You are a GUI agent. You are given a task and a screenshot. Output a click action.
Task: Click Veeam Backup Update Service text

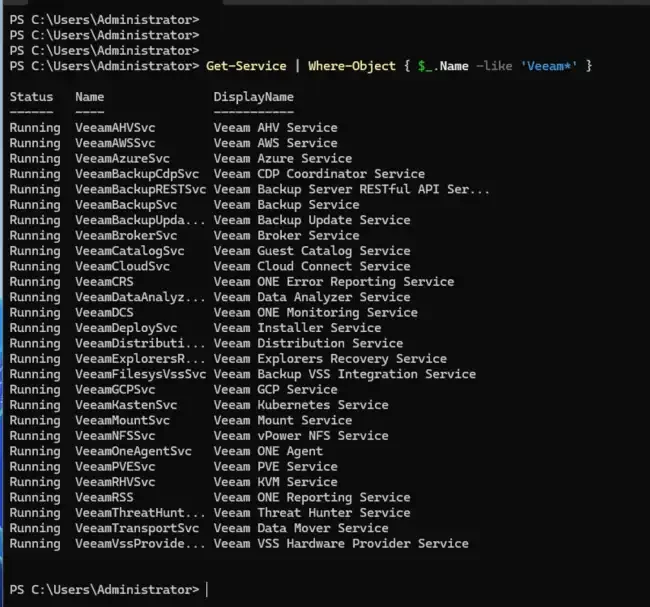pyautogui.click(x=312, y=220)
